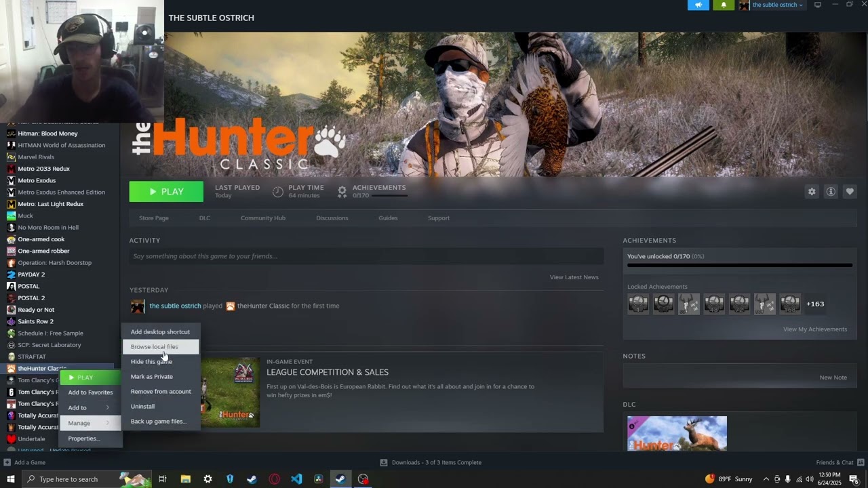868x488 pixels.
Task: Select Metro 2033 Redux game icon
Action: [11, 169]
